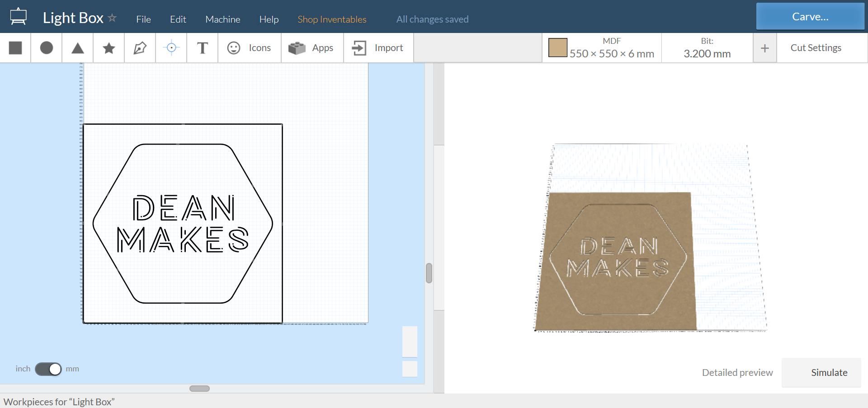Viewport: 868px width, 408px height.
Task: Click the mm unit label
Action: pos(72,369)
